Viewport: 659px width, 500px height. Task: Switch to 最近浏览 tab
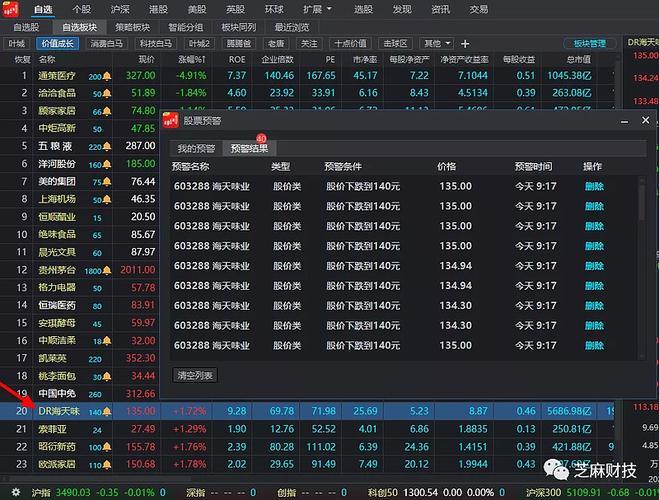click(292, 27)
